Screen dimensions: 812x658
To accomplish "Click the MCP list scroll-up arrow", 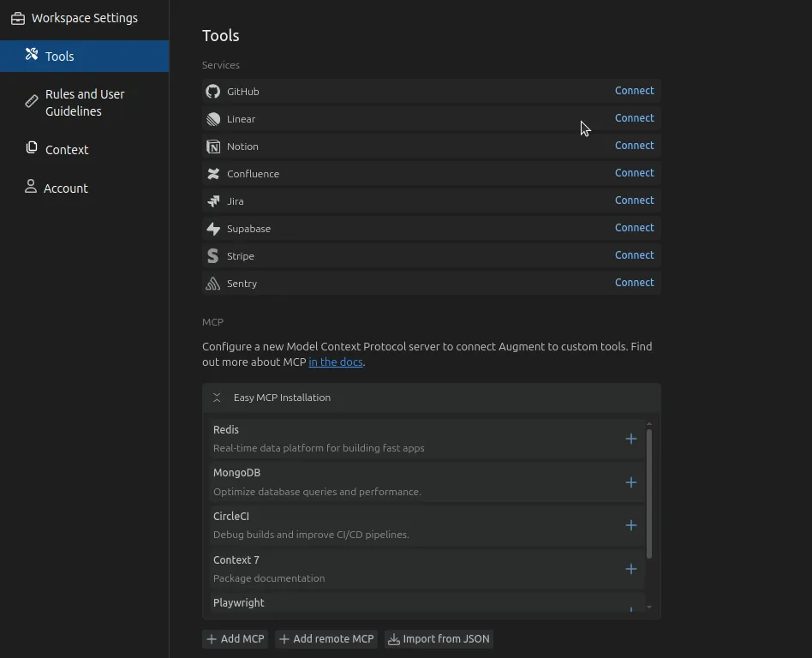I will (649, 424).
